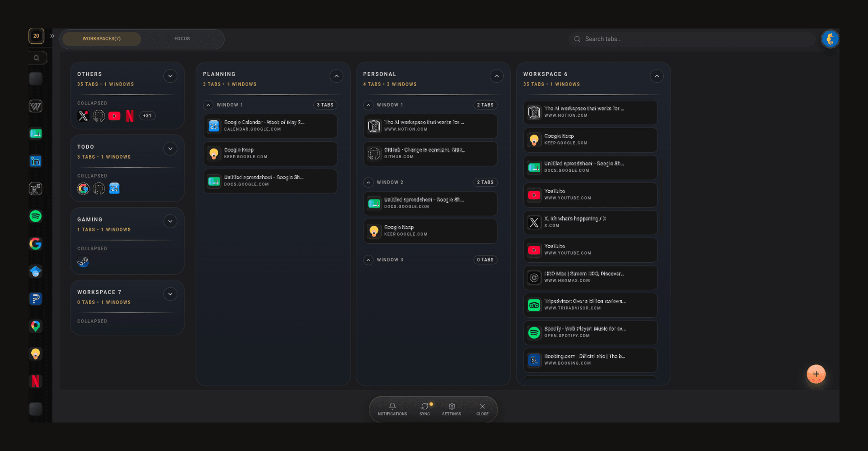
Task: Expand the Others workspace
Action: [x=170, y=76]
